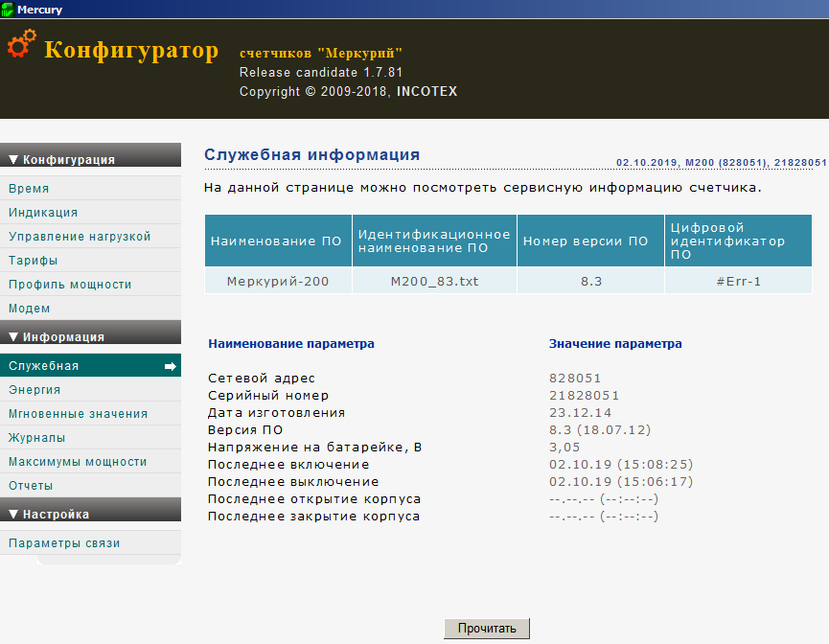
Task: Click the Дата изготовления label
Action: 277,413
